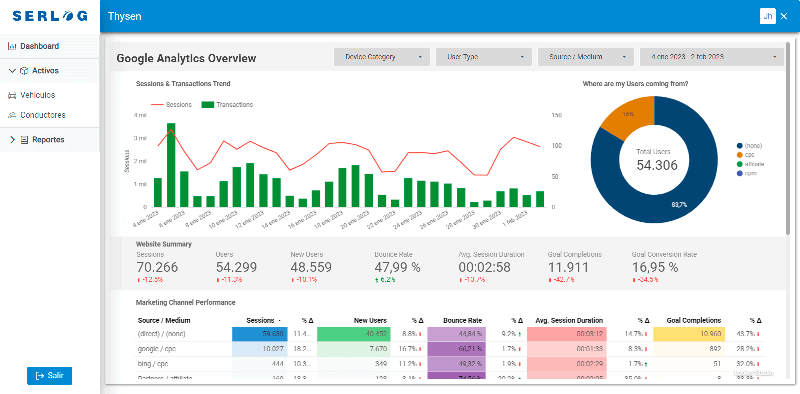This screenshot has height=394, width=800.
Task: Click the cpc legend dot
Action: [x=739, y=154]
